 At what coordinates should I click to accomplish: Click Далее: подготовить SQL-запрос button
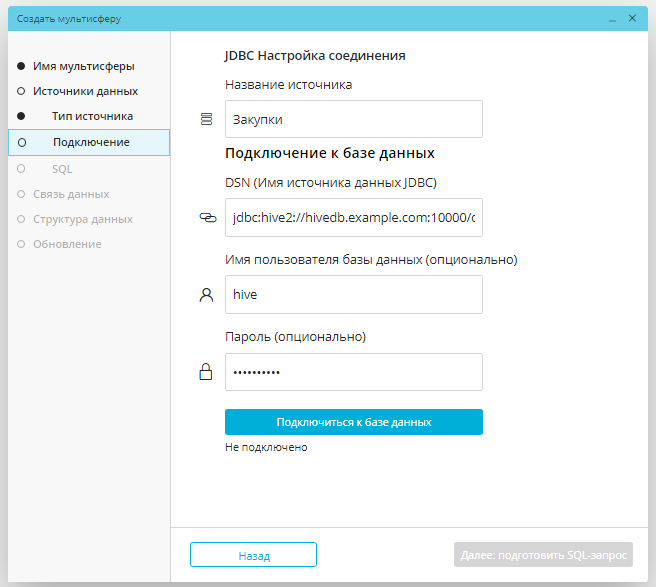(543, 555)
